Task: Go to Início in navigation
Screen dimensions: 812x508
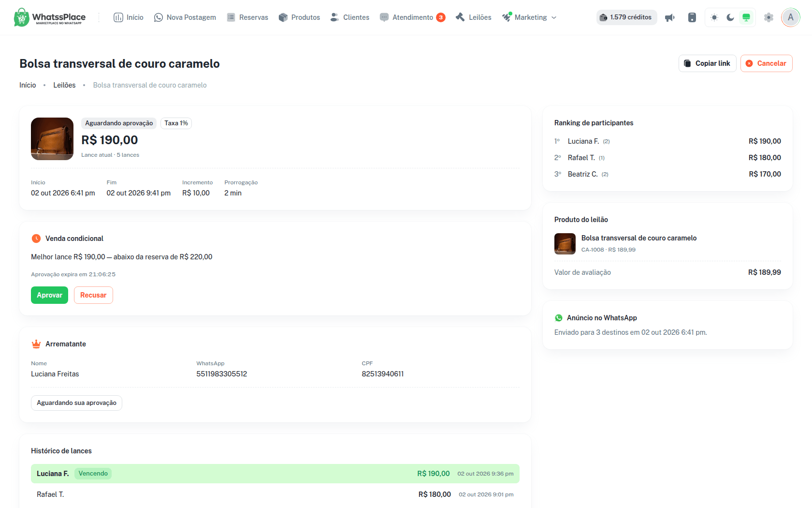Action: tap(129, 17)
